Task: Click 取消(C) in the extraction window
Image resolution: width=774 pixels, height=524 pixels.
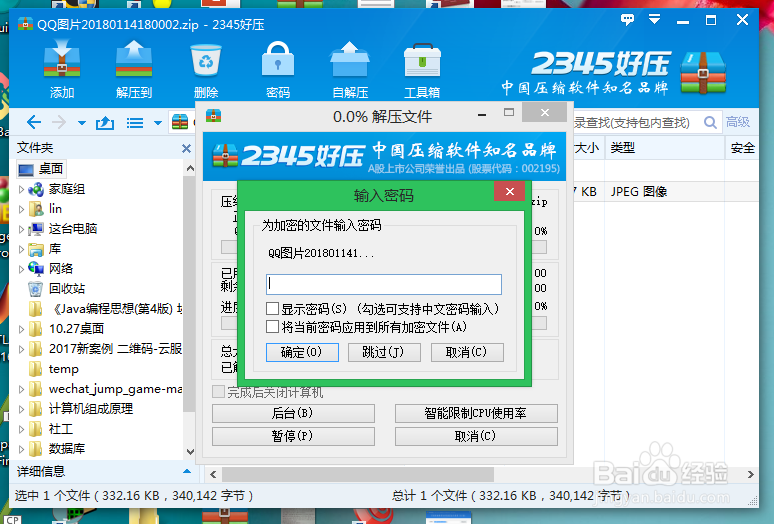Action: 476,436
